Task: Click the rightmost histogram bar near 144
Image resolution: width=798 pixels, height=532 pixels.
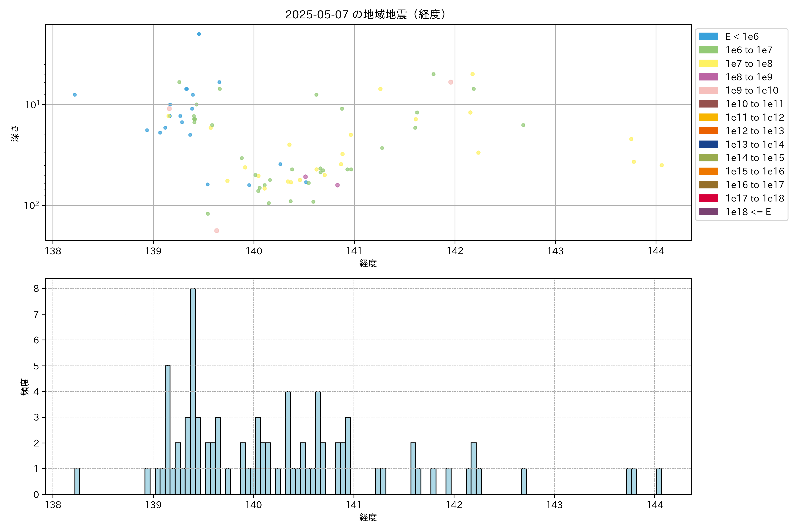Action: click(x=659, y=481)
